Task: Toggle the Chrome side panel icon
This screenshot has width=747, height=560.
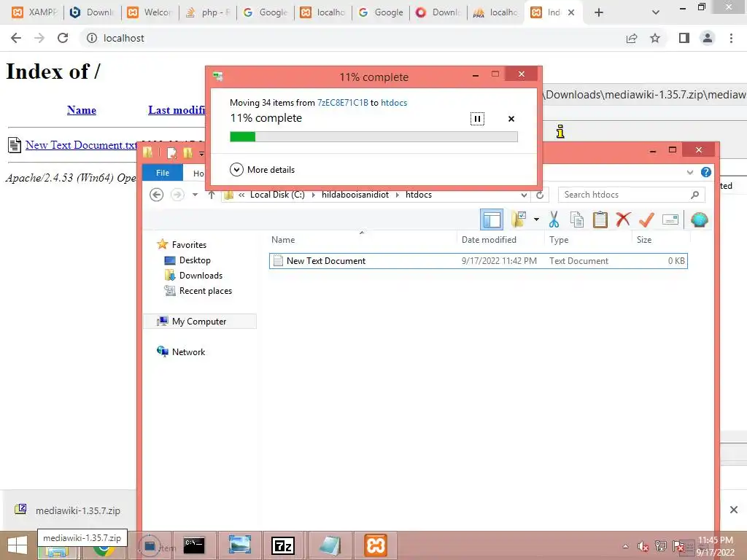Action: 684,38
